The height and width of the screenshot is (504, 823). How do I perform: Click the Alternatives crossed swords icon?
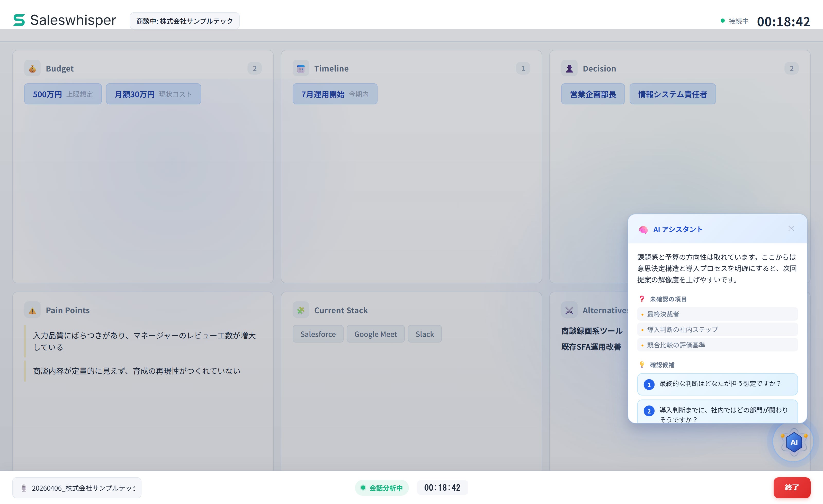pyautogui.click(x=569, y=310)
